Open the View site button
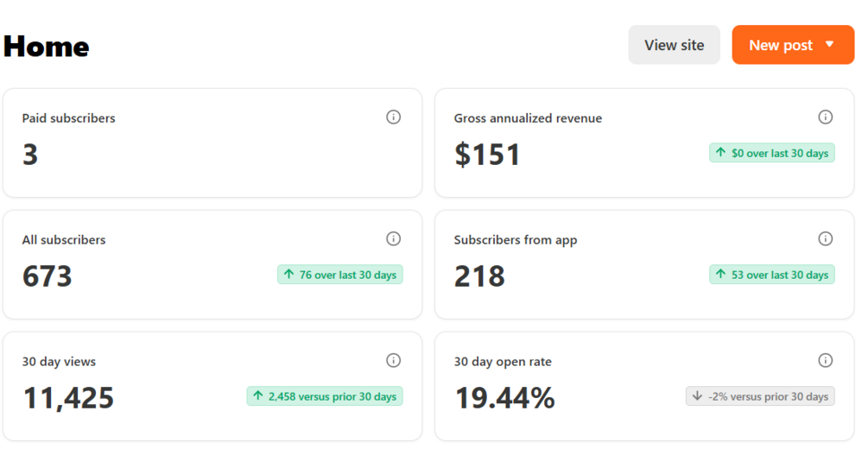Screen dimensions: 868x449 674,45
